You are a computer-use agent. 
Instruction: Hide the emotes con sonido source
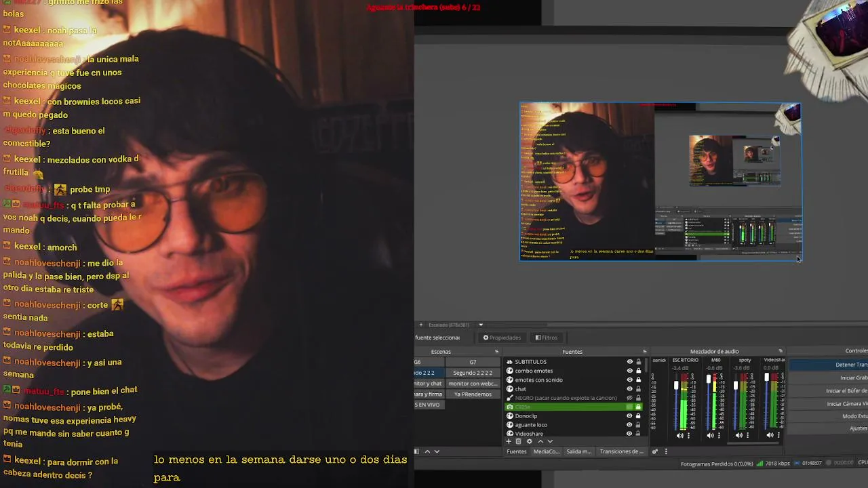[629, 380]
